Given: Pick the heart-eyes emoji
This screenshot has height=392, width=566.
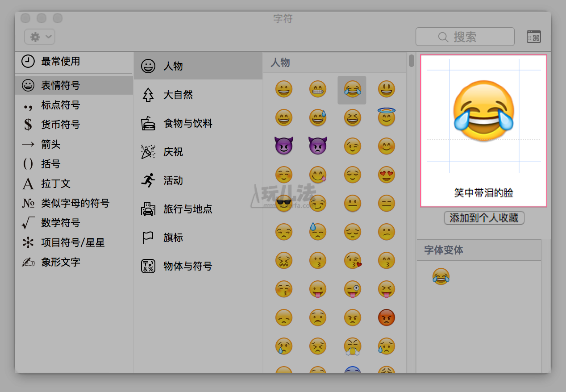Looking at the screenshot, I should pos(387,175).
